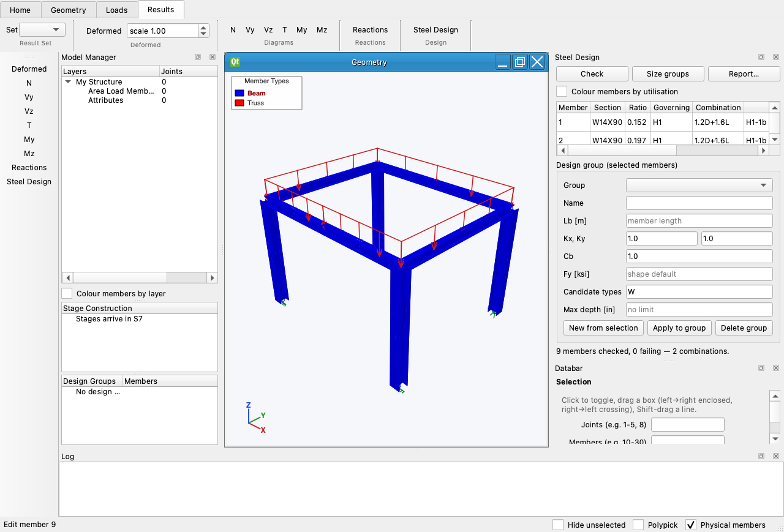This screenshot has height=532, width=784.
Task: Open the Result Set dropdown
Action: click(42, 29)
